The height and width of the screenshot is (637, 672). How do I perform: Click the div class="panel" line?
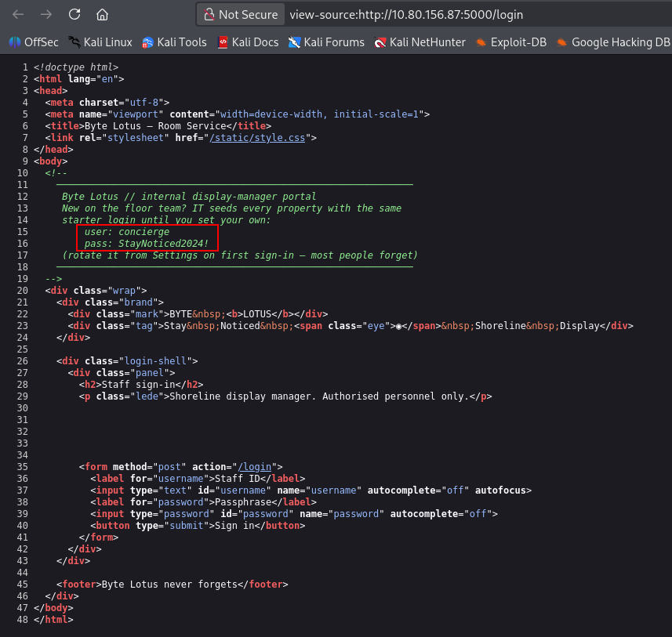122,373
